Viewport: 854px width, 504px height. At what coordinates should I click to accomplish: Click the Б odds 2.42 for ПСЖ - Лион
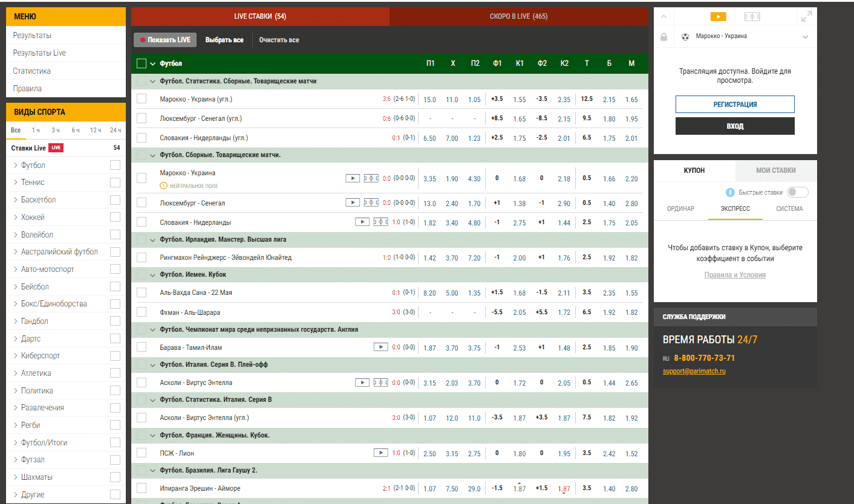coord(609,454)
